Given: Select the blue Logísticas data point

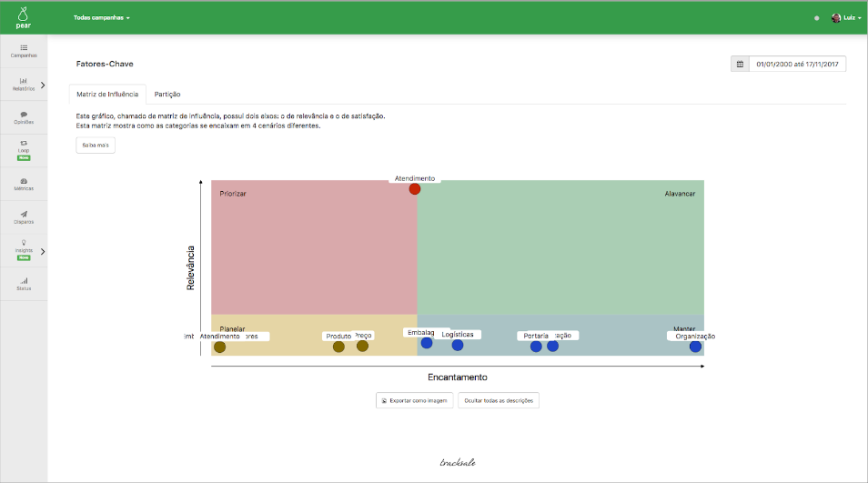Looking at the screenshot, I should point(458,346).
